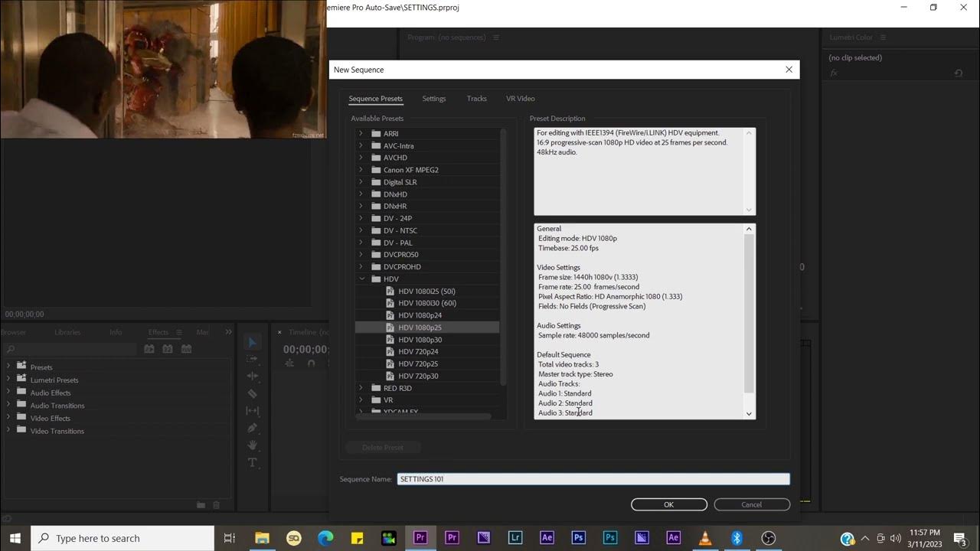
Task: Expand the DNxHR preset folder
Action: point(361,206)
